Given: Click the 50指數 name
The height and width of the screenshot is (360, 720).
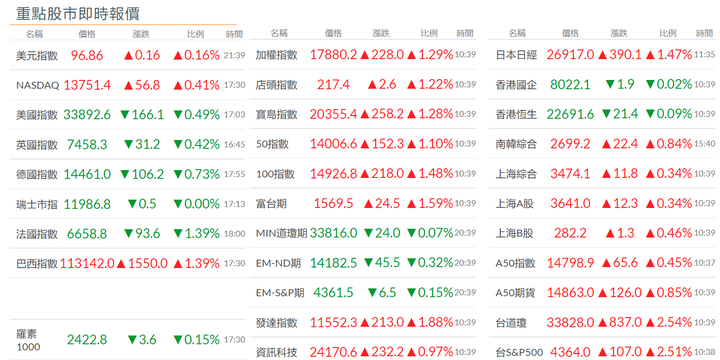Looking at the screenshot, I should pyautogui.click(x=272, y=144).
